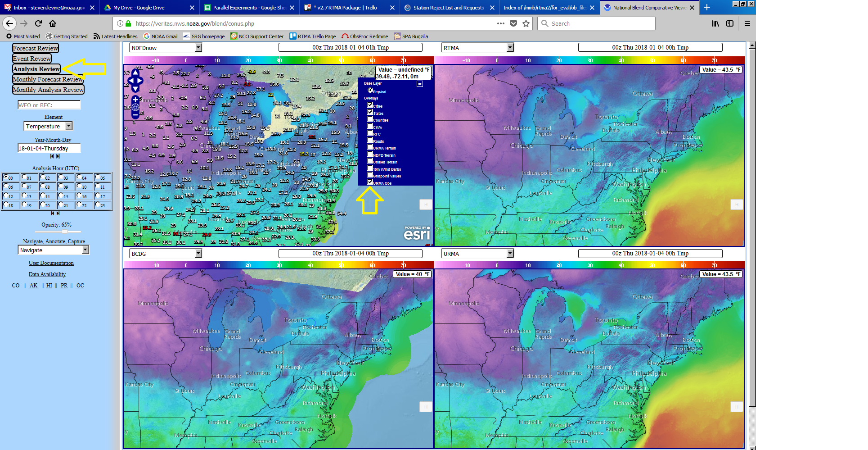868x450 pixels.
Task: Select analysis hour 06
Action: [x=5, y=186]
